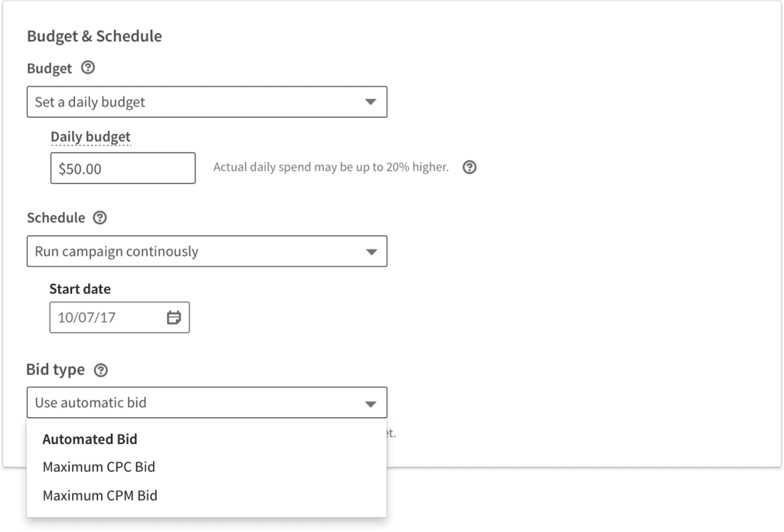Image resolution: width=784 pixels, height=532 pixels.
Task: Open the Start date calendar picker icon
Action: click(x=174, y=318)
